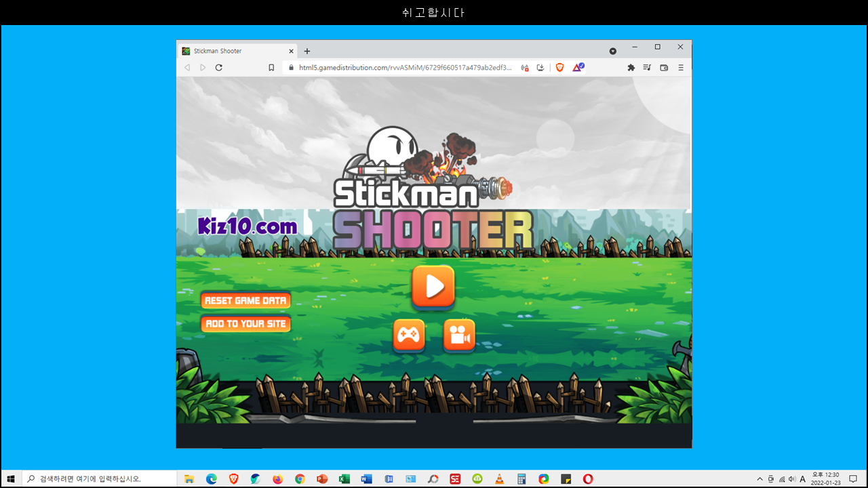The width and height of the screenshot is (868, 488).
Task: View site lock information
Action: 291,68
